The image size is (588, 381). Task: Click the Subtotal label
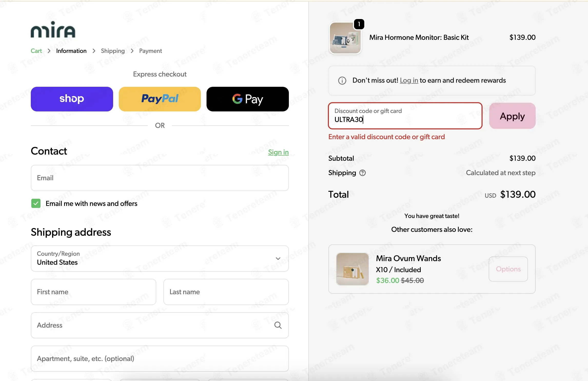341,158
